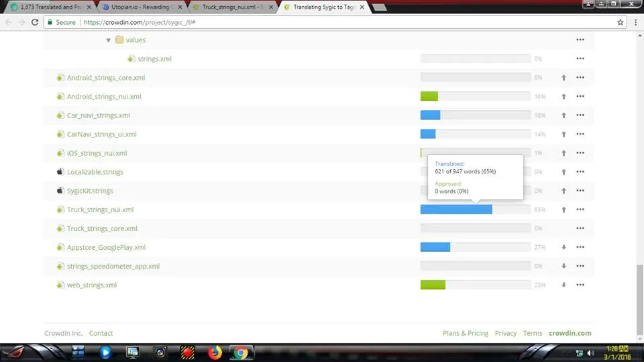This screenshot has width=644, height=362.
Task: Click up arrow for Truck_strings_nui.xml
Action: (x=563, y=210)
